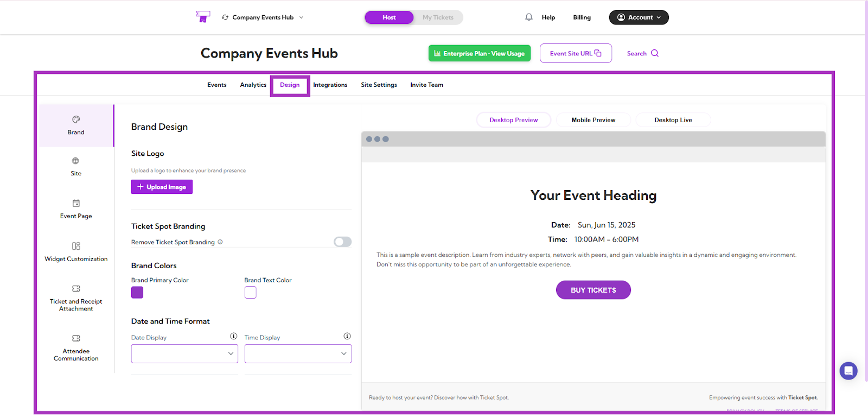Open the Integrations tab
Viewport: 868px width, 417px height.
[330, 85]
